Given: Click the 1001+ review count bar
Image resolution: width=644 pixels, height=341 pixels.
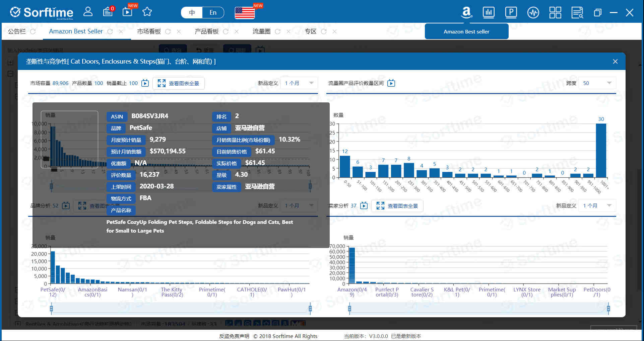Looking at the screenshot, I should click(x=601, y=151).
